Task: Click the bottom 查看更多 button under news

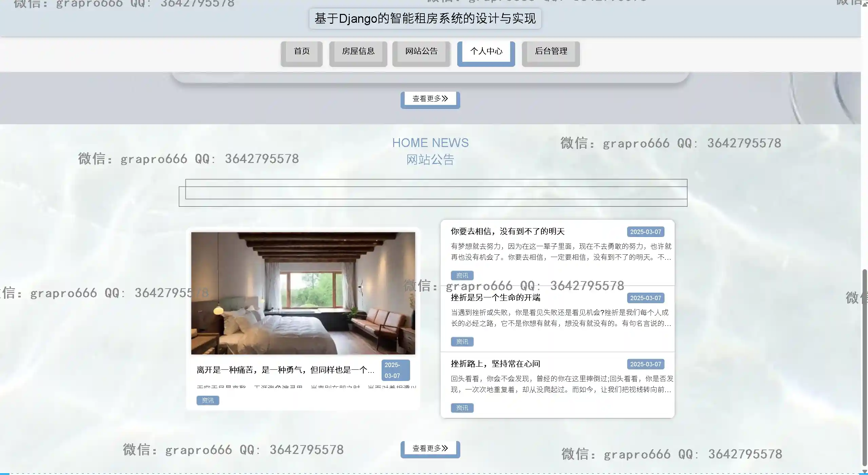Action: [430, 449]
